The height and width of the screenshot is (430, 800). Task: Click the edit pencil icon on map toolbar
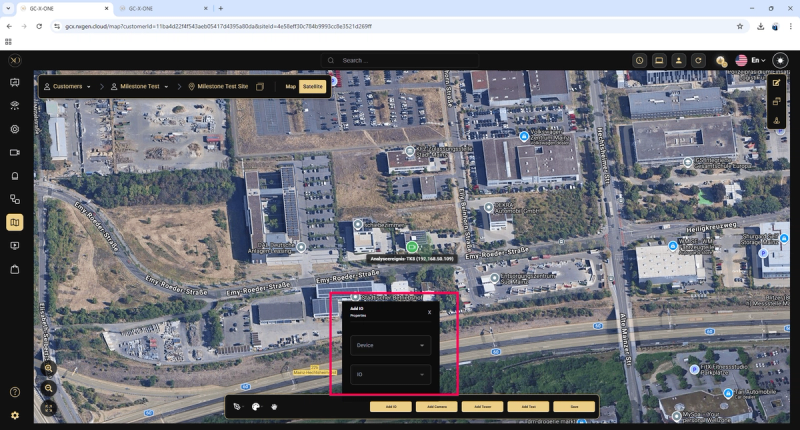click(x=777, y=83)
